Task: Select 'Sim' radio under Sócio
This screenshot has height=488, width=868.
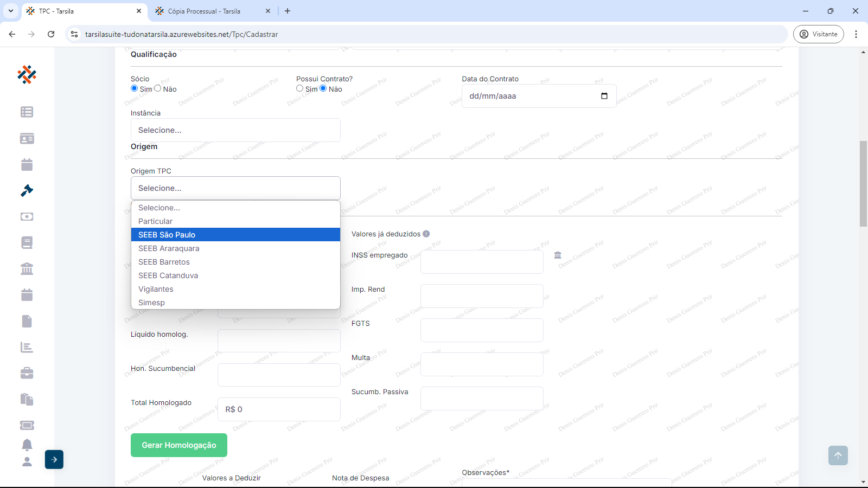Action: [135, 88]
